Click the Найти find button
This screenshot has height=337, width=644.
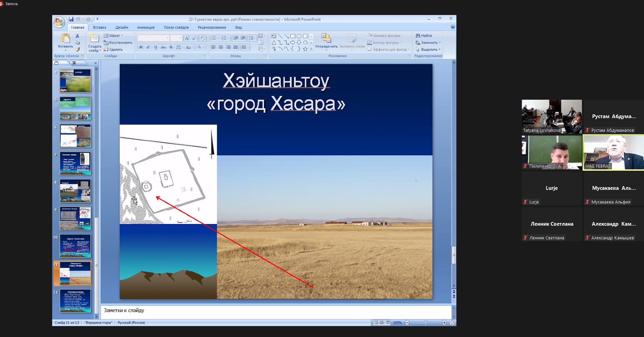pyautogui.click(x=424, y=36)
